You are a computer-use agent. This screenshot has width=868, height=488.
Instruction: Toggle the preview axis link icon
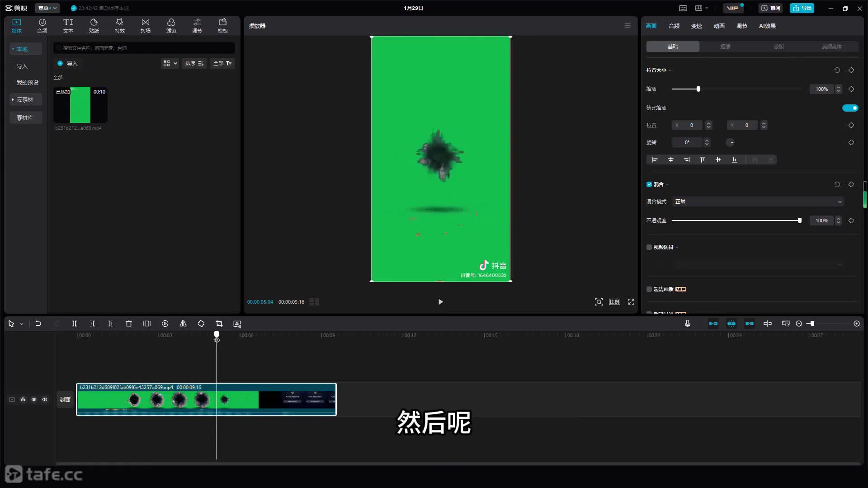[768, 324]
